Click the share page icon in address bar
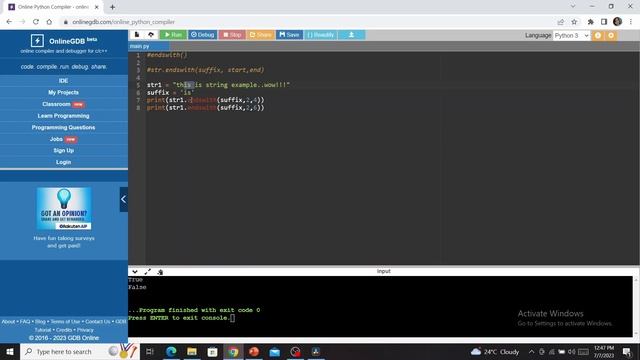This screenshot has width=640, height=360. click(x=561, y=22)
